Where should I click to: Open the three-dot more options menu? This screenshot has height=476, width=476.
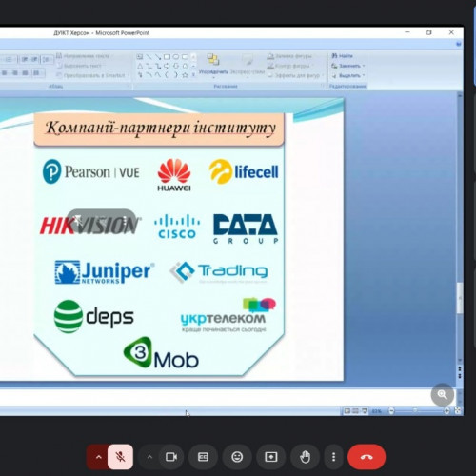pos(333,457)
